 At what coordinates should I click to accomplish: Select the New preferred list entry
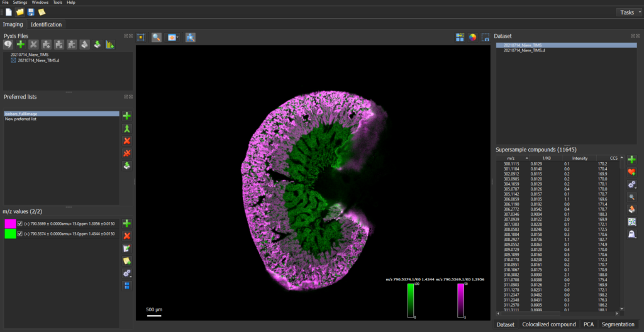20,119
